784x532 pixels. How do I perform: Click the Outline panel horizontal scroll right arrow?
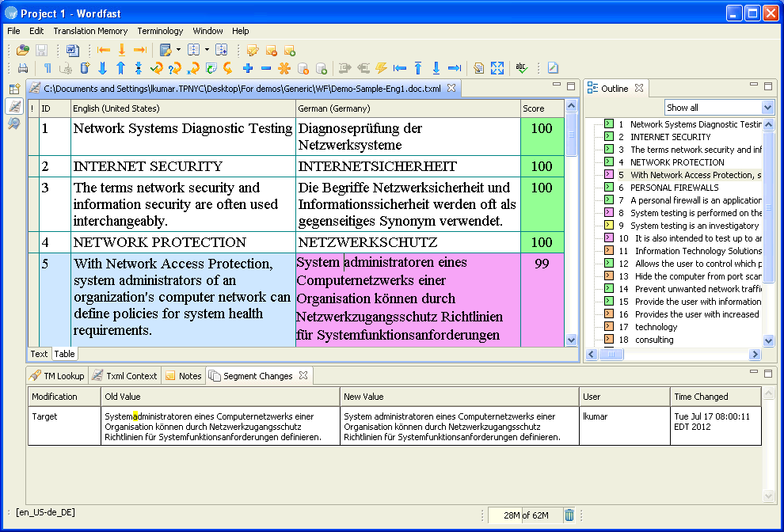click(x=755, y=354)
